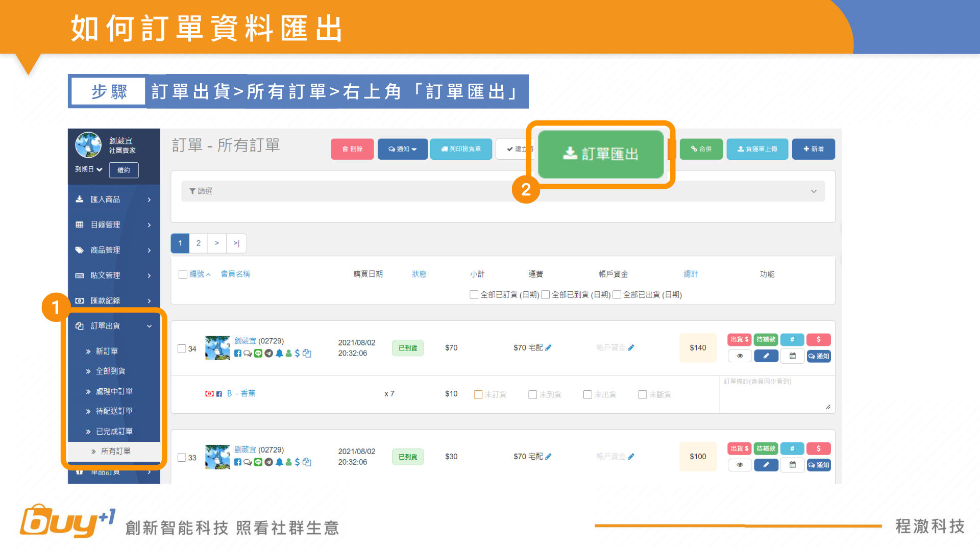Screen dimensions: 980x551
Task: Check the 未到貨 box for B - 香蕉
Action: pyautogui.click(x=533, y=394)
